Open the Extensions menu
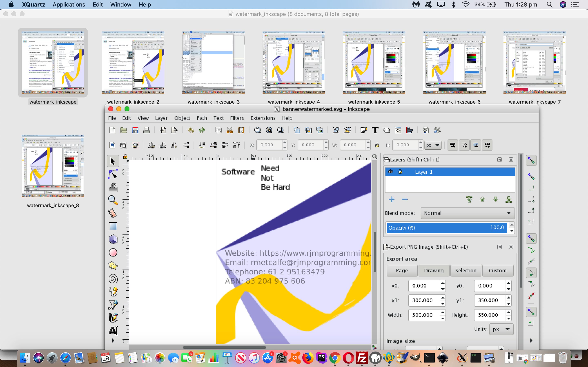This screenshot has width=588, height=367. point(263,118)
